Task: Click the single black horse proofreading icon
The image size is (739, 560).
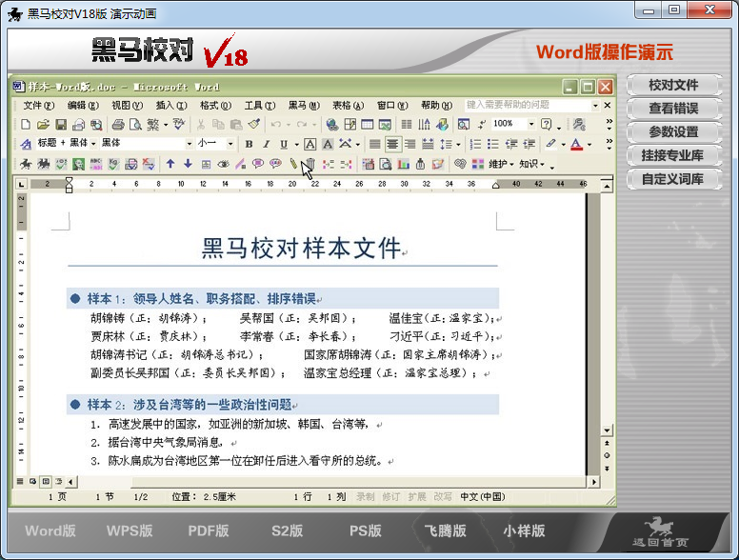Action: pyautogui.click(x=26, y=164)
